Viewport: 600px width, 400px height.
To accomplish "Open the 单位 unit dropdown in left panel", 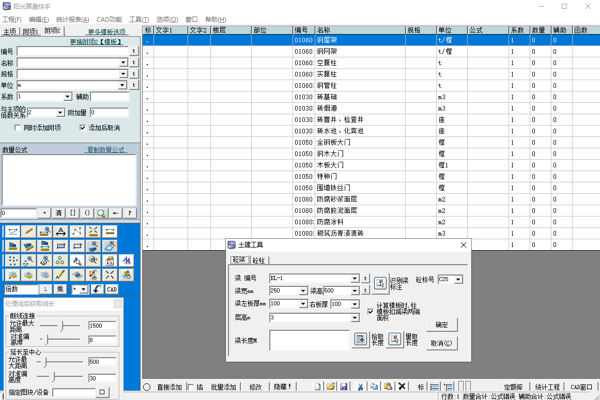I will (x=124, y=85).
